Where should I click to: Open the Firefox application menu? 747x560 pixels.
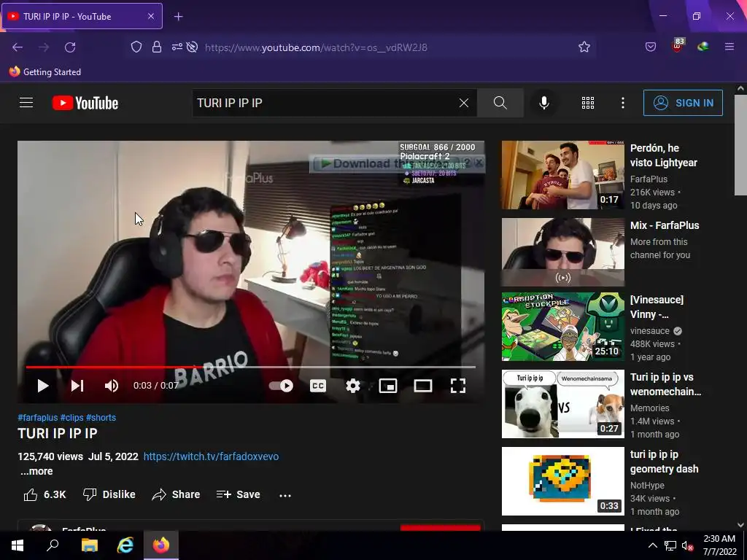pos(729,47)
